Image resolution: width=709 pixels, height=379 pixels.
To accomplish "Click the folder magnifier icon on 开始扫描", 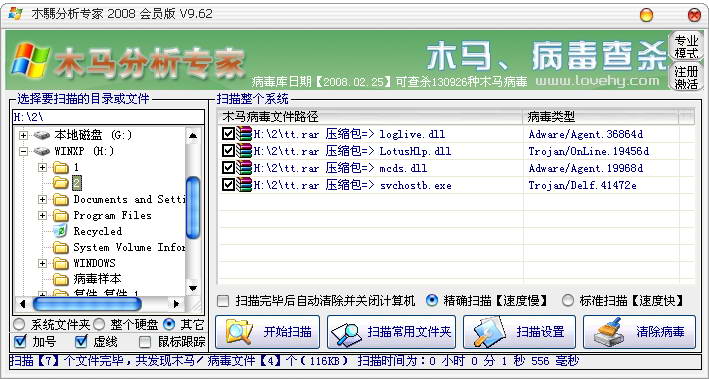I will pos(238,332).
